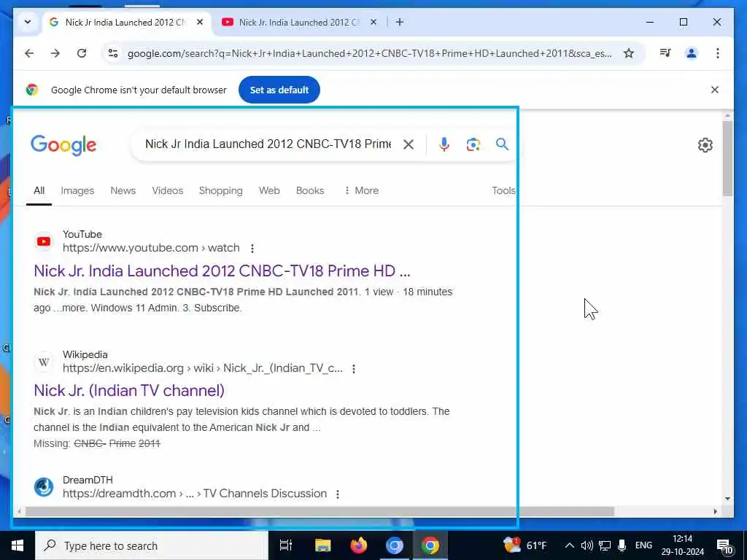Viewport: 747px width, 560px height.
Task: Open a new tab with plus button
Action: point(400,22)
